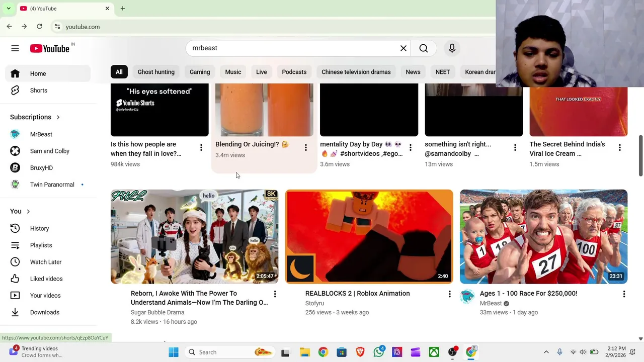The height and width of the screenshot is (362, 644).
Task: Open options for Reborn animals video
Action: coord(275,294)
